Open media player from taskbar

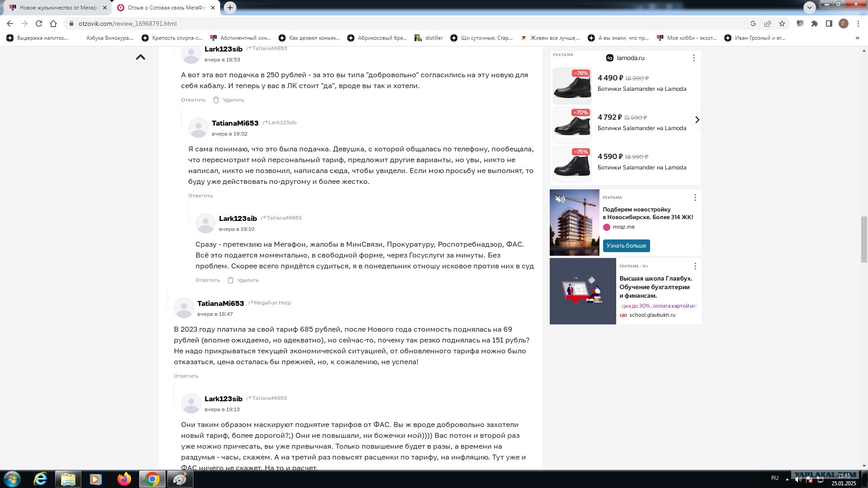coord(96,479)
